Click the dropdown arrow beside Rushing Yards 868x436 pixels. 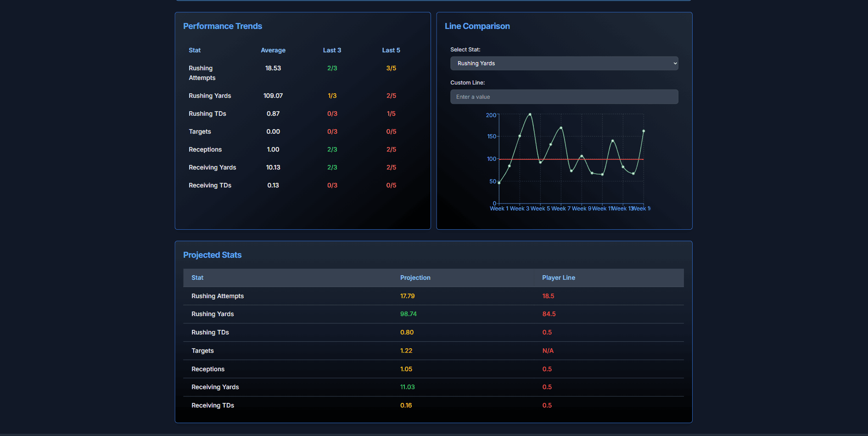(x=675, y=63)
